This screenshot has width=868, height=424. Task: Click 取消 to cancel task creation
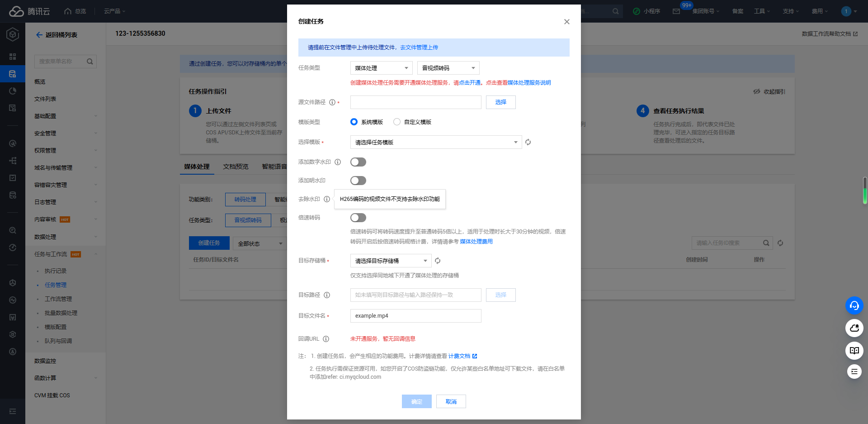point(451,401)
